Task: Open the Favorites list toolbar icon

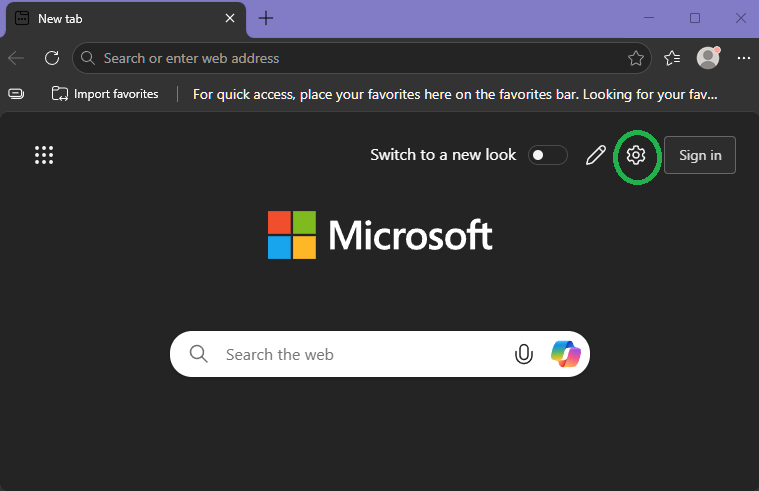Action: 672,58
